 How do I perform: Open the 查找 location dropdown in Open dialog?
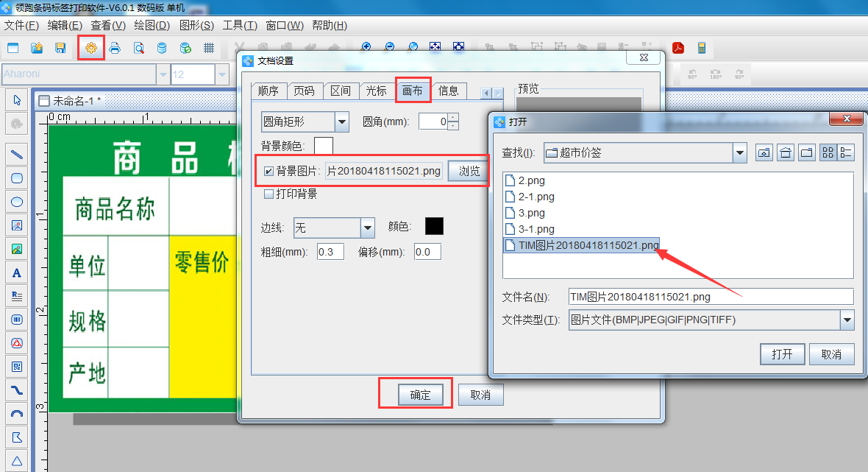pyautogui.click(x=741, y=152)
